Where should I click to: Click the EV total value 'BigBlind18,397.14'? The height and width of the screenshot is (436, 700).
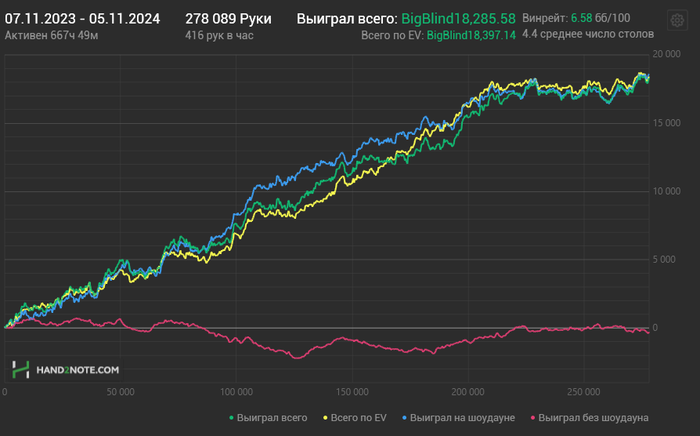click(x=471, y=35)
